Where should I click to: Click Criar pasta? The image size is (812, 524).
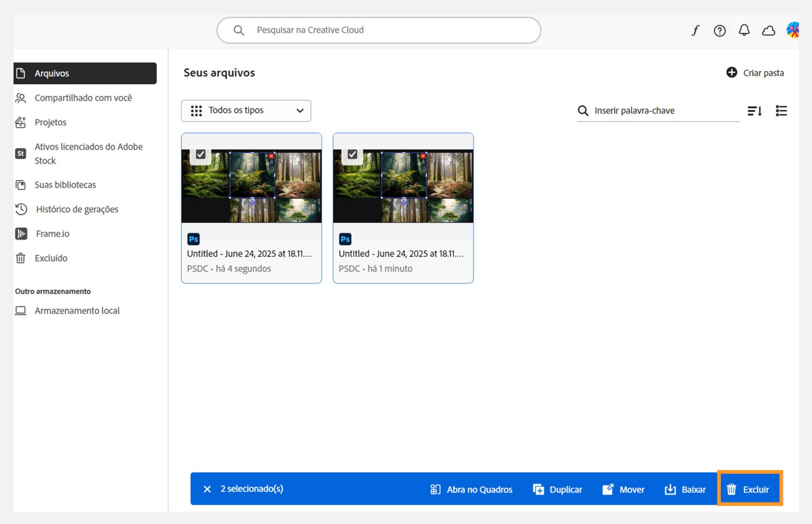(755, 73)
